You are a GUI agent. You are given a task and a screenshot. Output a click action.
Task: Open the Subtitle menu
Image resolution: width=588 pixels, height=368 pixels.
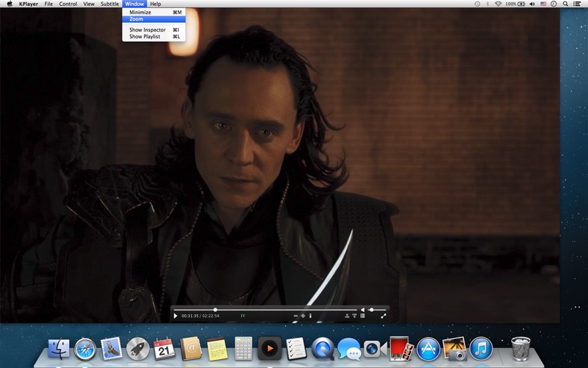(x=110, y=4)
